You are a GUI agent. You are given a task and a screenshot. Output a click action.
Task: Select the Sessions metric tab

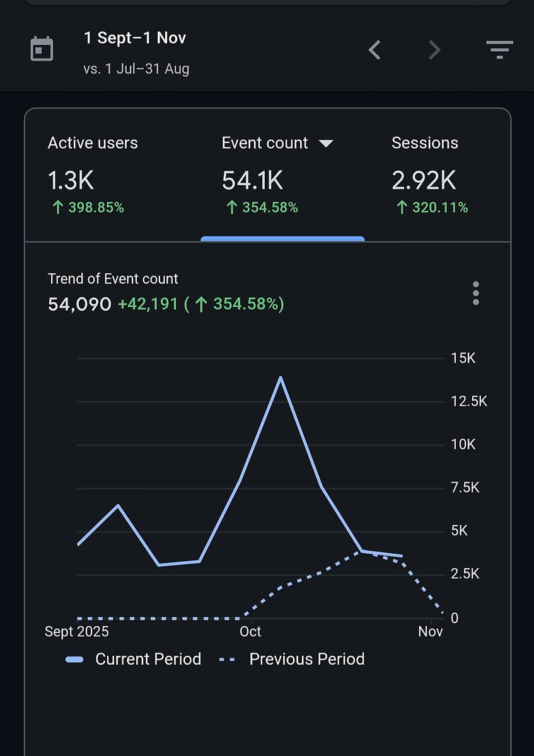click(x=436, y=176)
